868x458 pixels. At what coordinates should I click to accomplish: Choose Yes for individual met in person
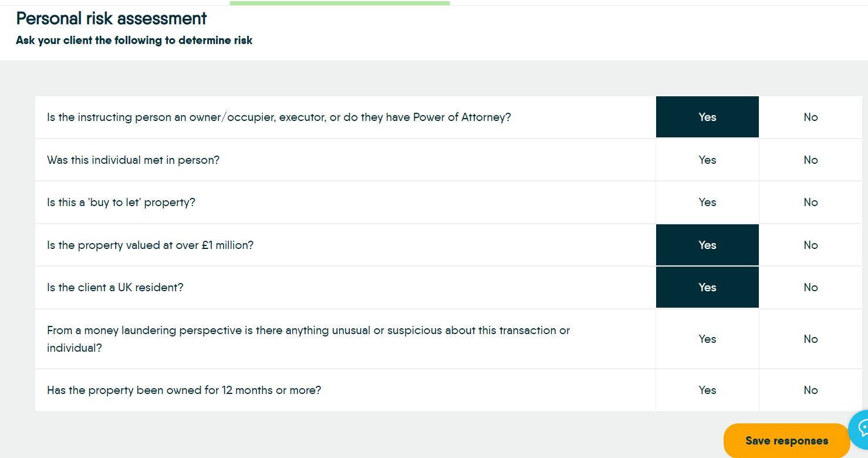pyautogui.click(x=707, y=160)
